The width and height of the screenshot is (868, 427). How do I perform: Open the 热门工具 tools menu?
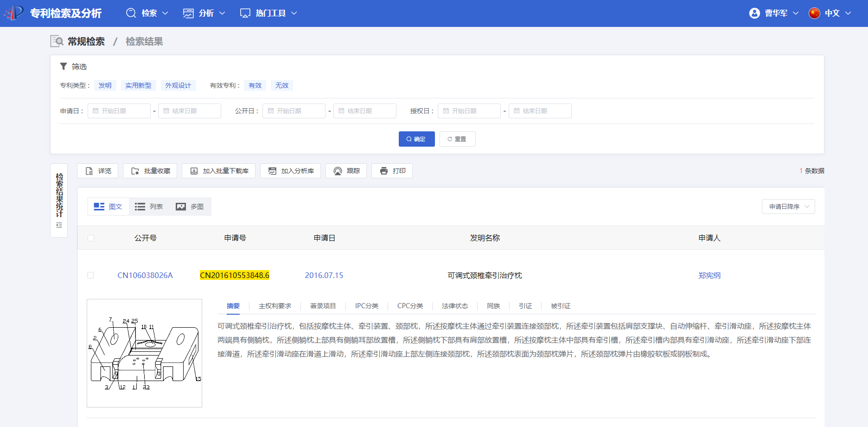pos(268,13)
